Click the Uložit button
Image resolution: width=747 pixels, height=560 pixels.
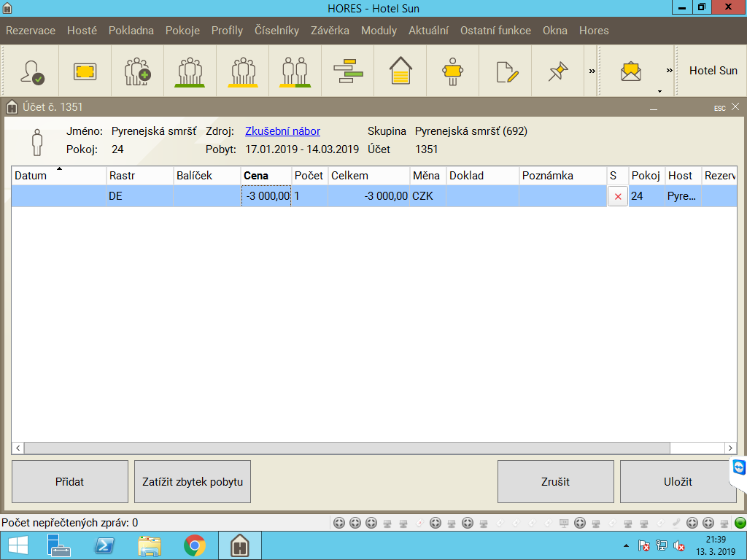[x=678, y=482]
